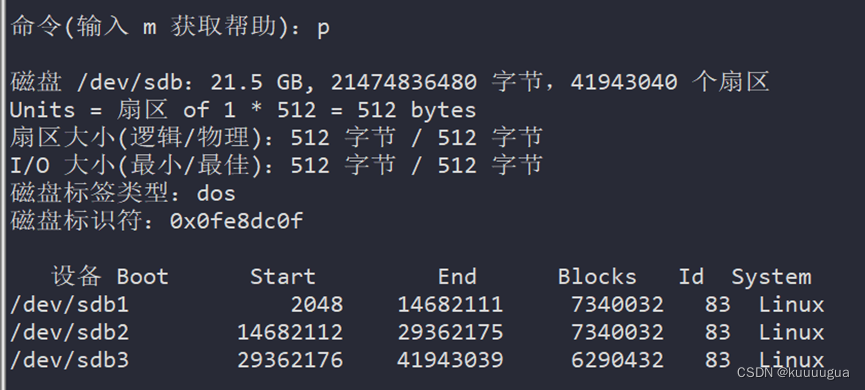Click the /dev/sdb2 device name
Screen dimensions: 865x390
pos(70,332)
